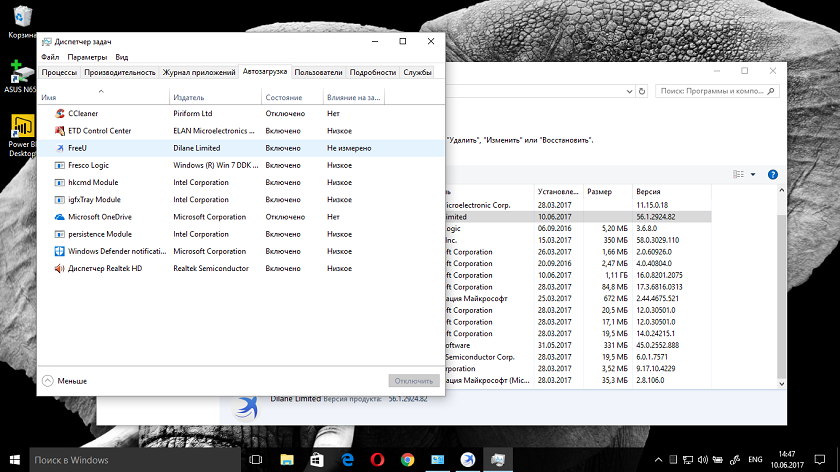Select the 56.1.2924.82 version row in Programs list
Image resolution: width=840 pixels, height=472 pixels.
click(x=578, y=217)
